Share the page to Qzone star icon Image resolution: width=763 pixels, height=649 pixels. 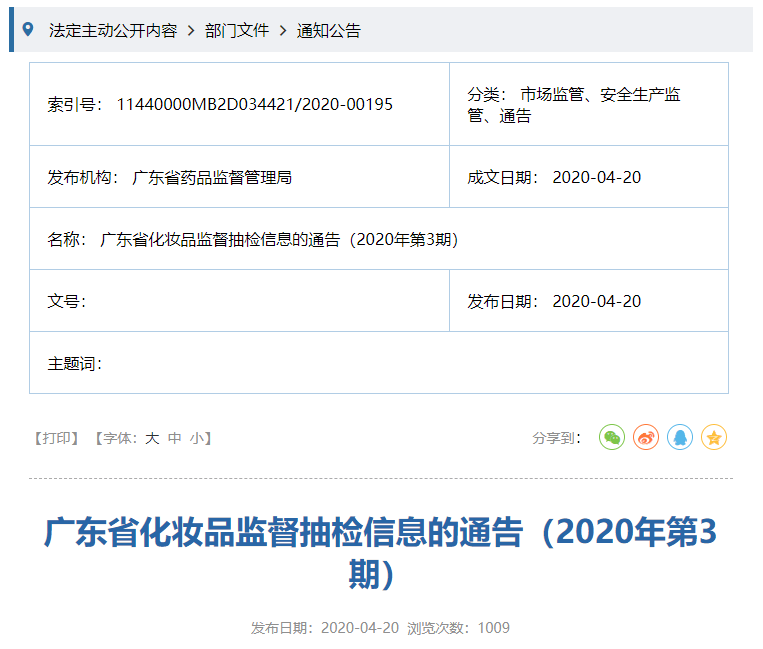(x=714, y=437)
